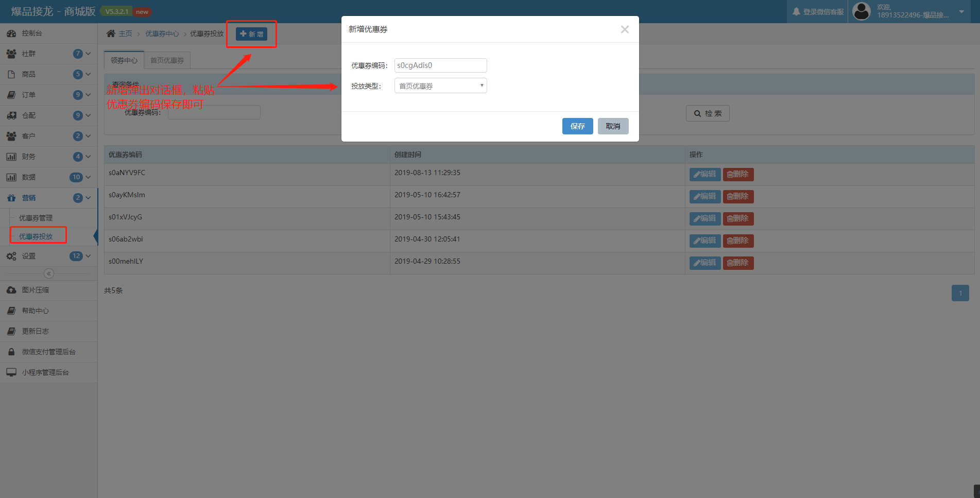Click the 设置 gears icon in sidebar
This screenshot has width=980, height=498.
(x=11, y=256)
